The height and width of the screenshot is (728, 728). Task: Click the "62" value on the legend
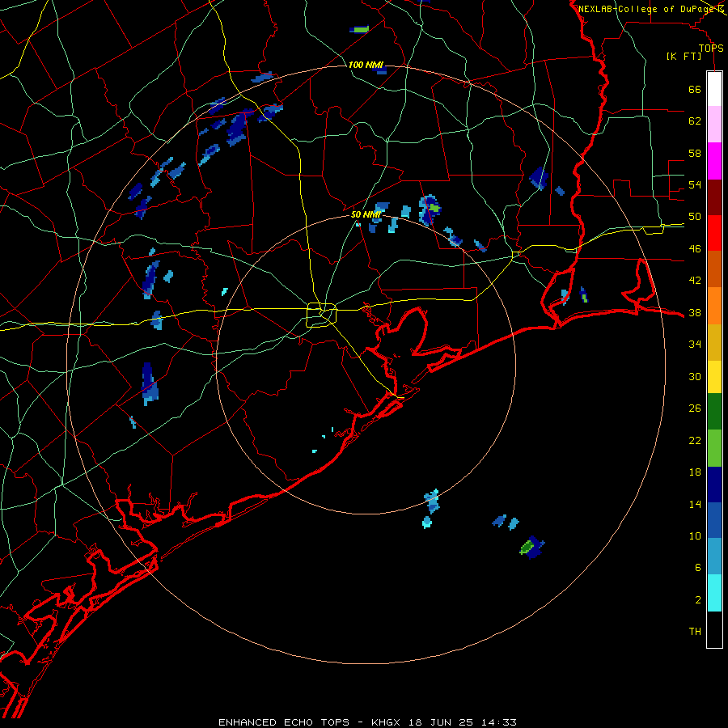695,121
